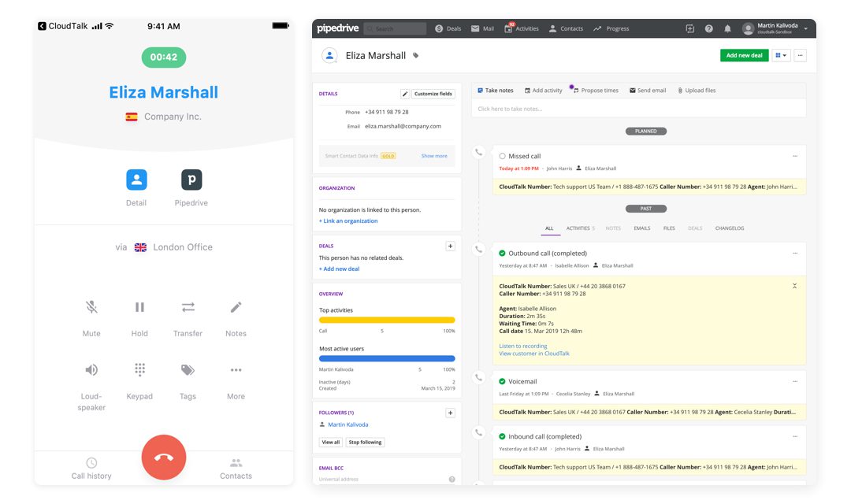Open the Keypad

click(139, 370)
